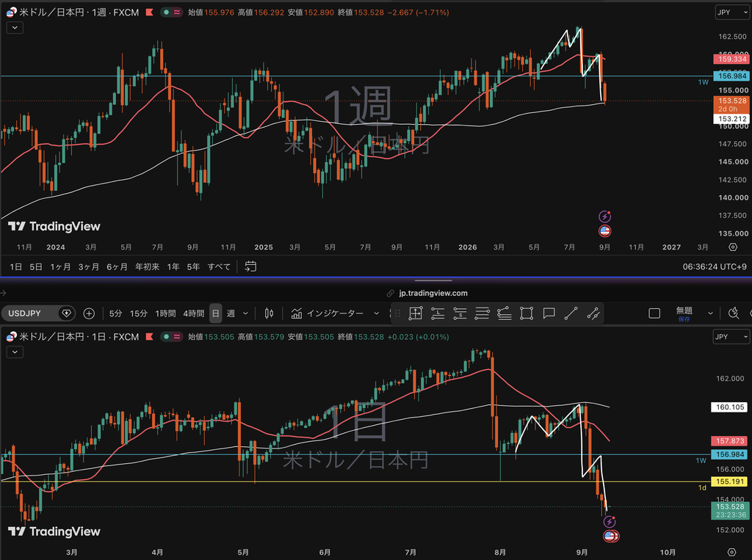Select the 3ヶ月 date range
The width and height of the screenshot is (752, 560).
coord(89,266)
